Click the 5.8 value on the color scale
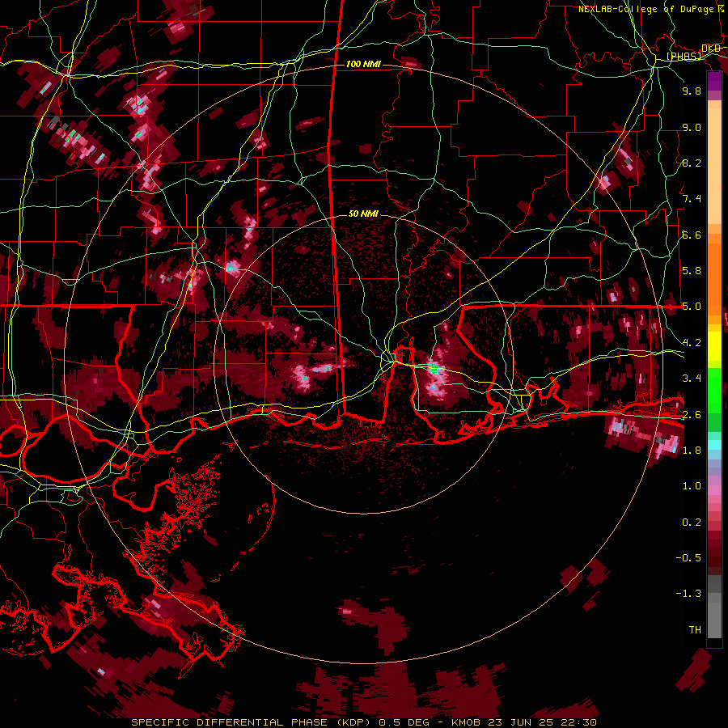Image resolution: width=728 pixels, height=728 pixels. click(x=692, y=271)
